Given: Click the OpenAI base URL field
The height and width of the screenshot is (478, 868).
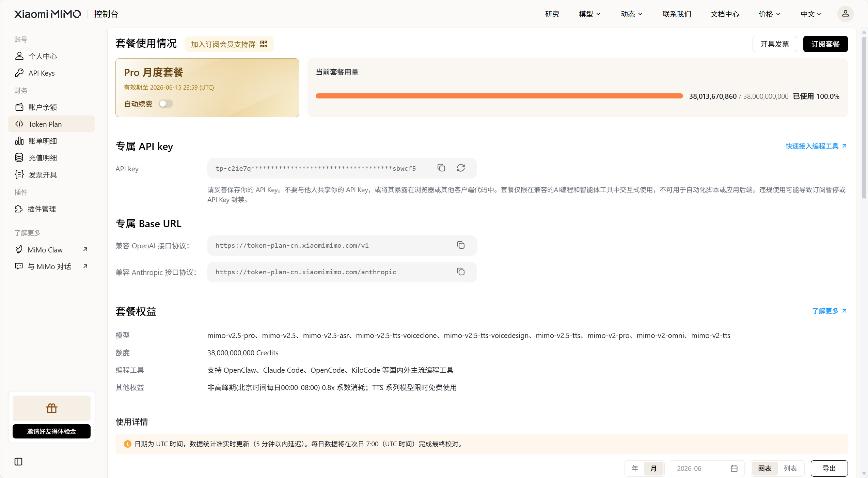Looking at the screenshot, I should 342,246.
